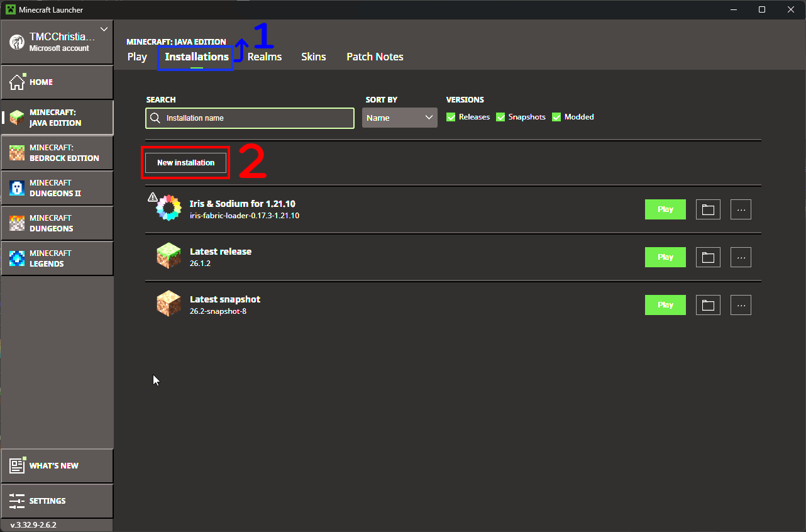Click the launcher version v.3.32.9-2.6.2 label
The height and width of the screenshot is (532, 806).
click(x=33, y=524)
